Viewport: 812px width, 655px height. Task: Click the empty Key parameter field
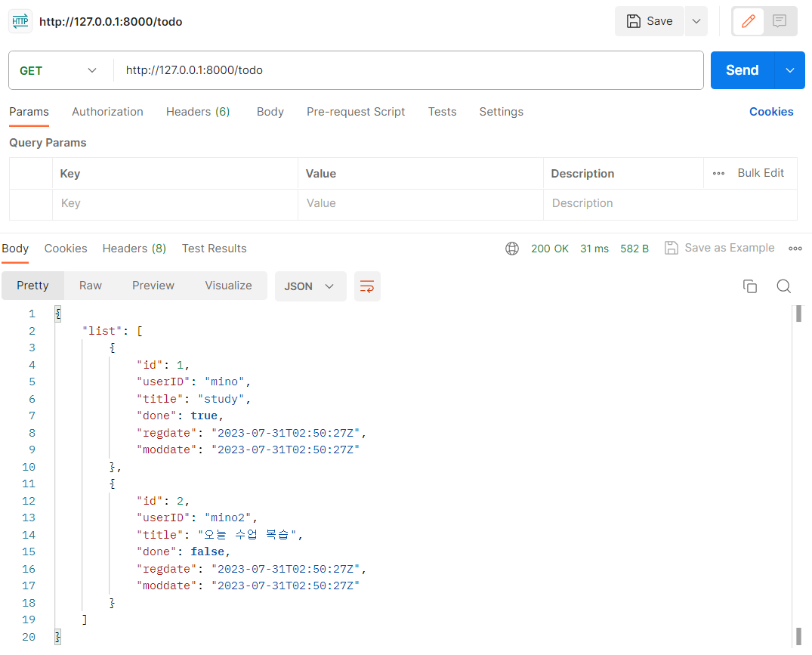coord(175,203)
